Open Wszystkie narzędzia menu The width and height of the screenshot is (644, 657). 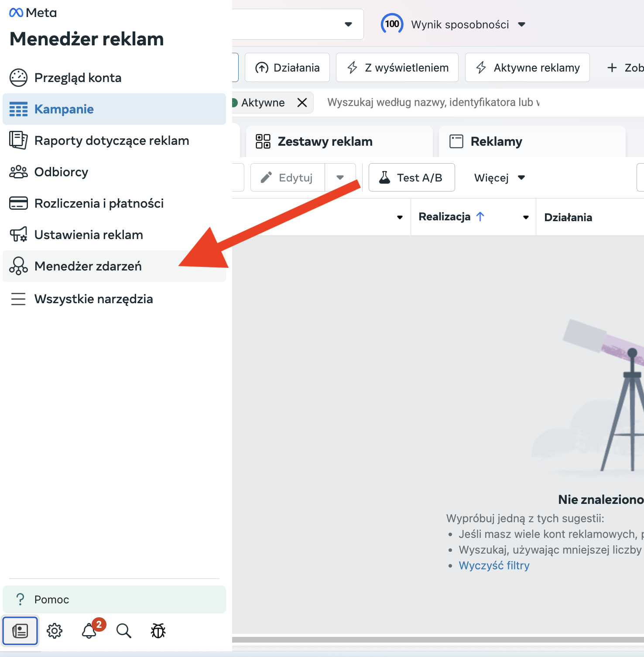[114, 299]
